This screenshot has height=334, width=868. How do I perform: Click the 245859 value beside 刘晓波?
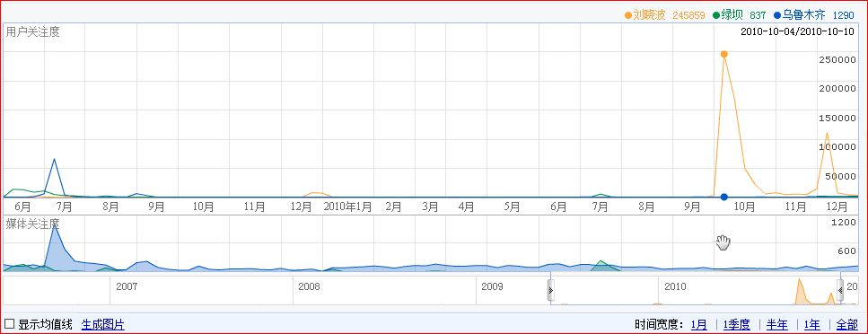coord(688,15)
